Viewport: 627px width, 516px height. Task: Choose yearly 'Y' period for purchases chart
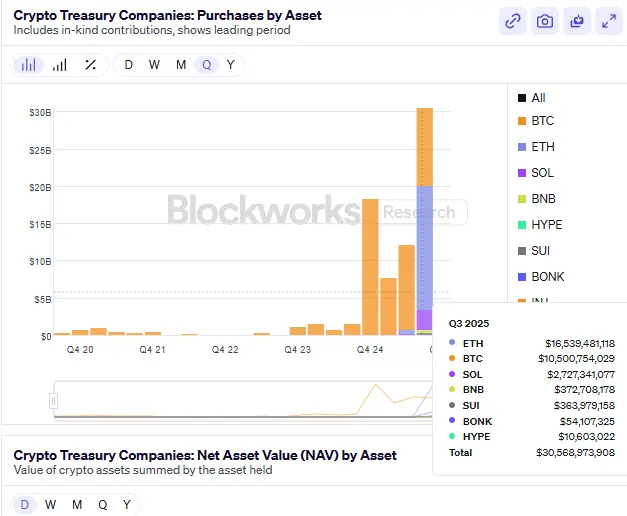click(x=231, y=65)
